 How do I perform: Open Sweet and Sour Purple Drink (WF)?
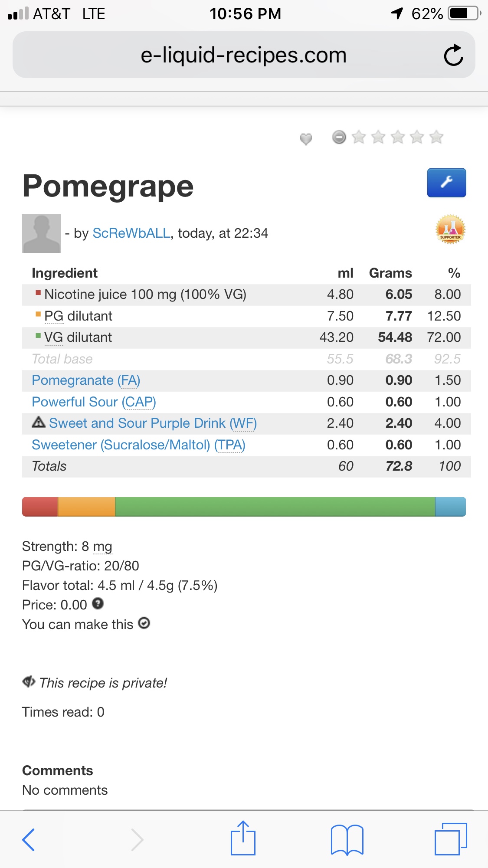[x=153, y=423]
